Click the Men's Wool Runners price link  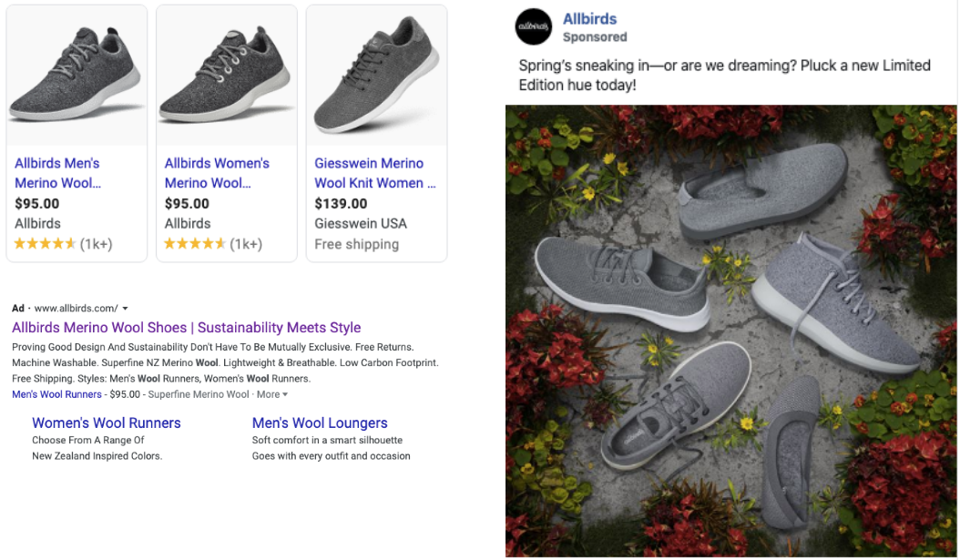coord(57,395)
